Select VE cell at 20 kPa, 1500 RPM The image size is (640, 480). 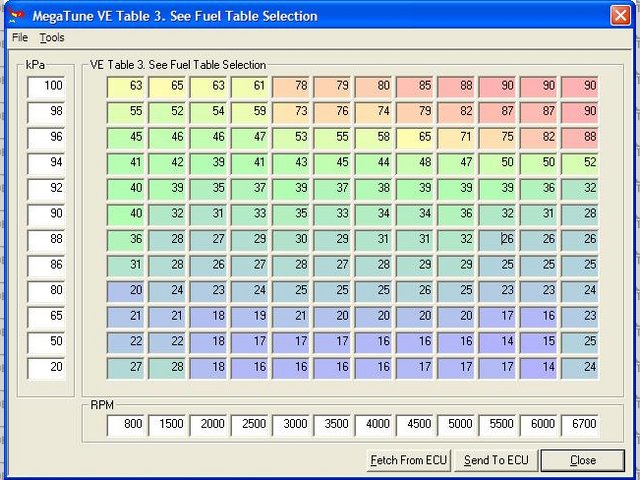pyautogui.click(x=167, y=368)
